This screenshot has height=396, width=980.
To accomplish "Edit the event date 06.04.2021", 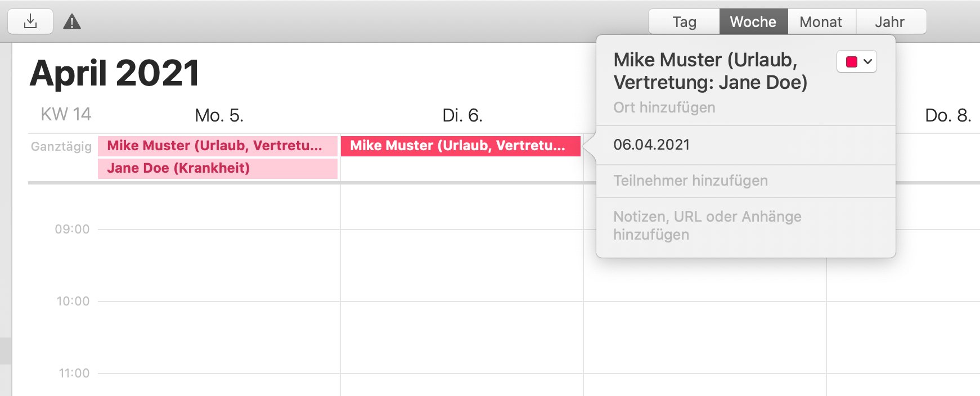I will coord(651,145).
